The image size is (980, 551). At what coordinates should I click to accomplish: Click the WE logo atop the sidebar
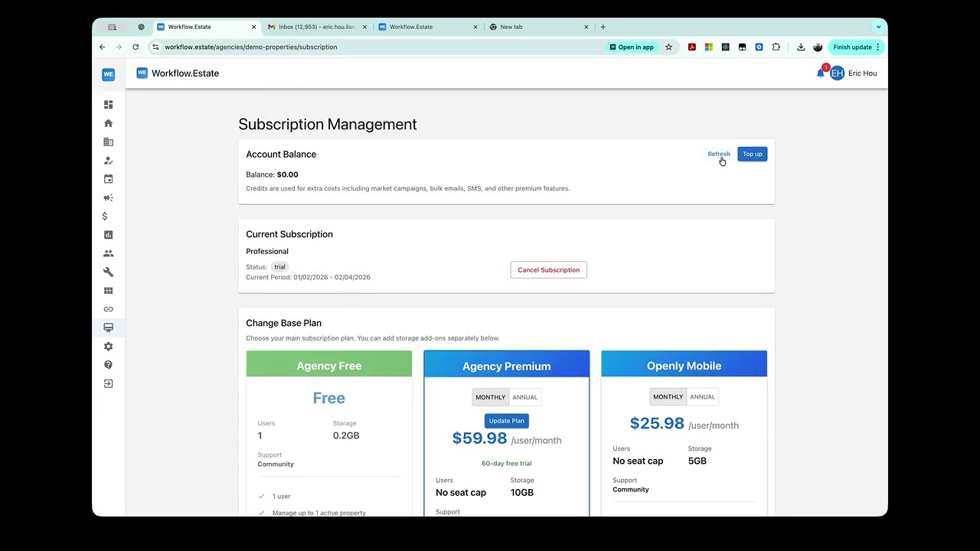tap(108, 74)
